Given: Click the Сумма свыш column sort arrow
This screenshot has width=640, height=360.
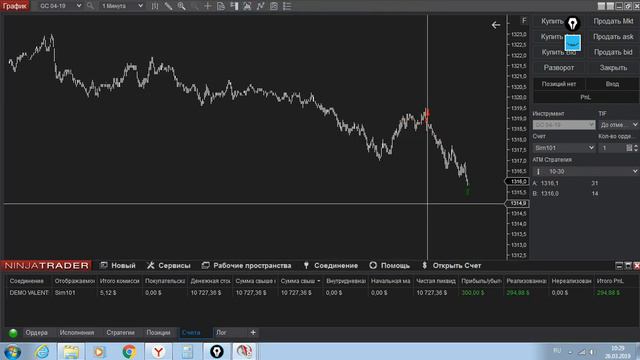Looking at the screenshot, I should click(x=318, y=281).
